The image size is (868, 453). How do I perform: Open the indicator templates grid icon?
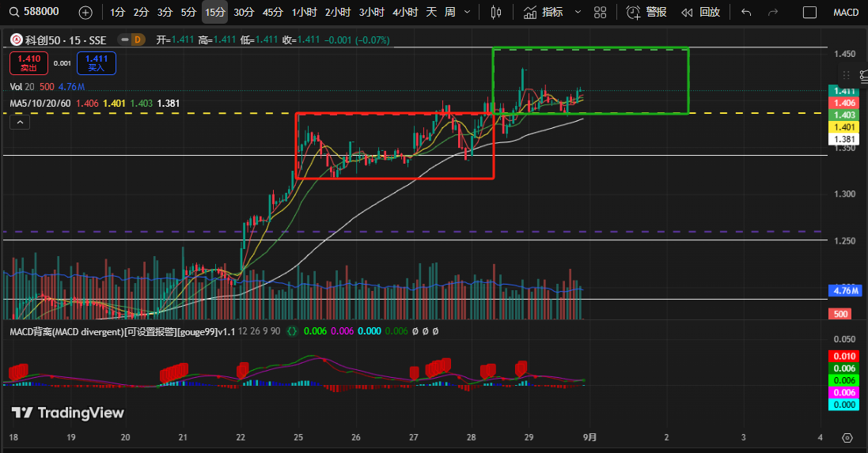[601, 12]
